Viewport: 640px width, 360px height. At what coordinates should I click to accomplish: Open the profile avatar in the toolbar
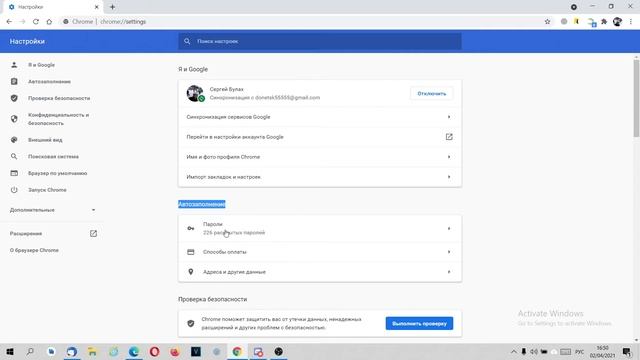coord(617,22)
